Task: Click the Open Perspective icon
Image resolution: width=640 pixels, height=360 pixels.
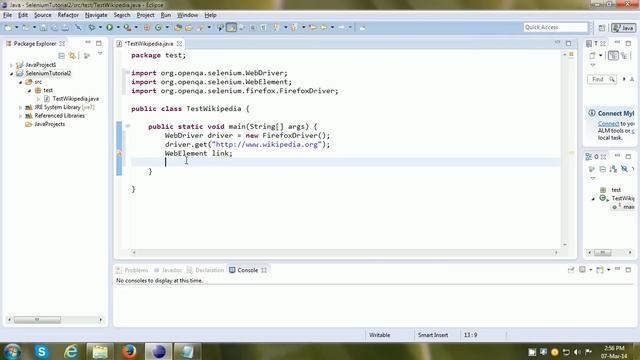Action: [602, 28]
